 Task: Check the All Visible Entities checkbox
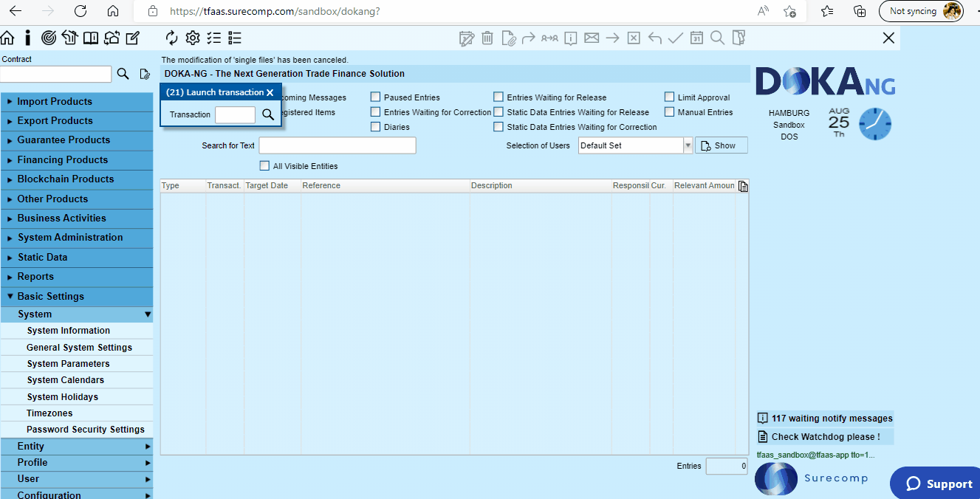tap(265, 165)
